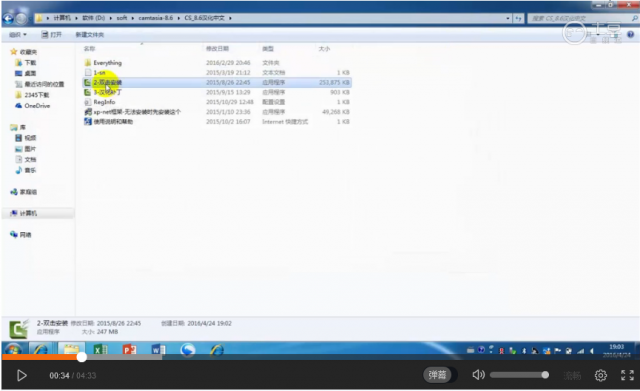Select the Everything folder

(107, 62)
